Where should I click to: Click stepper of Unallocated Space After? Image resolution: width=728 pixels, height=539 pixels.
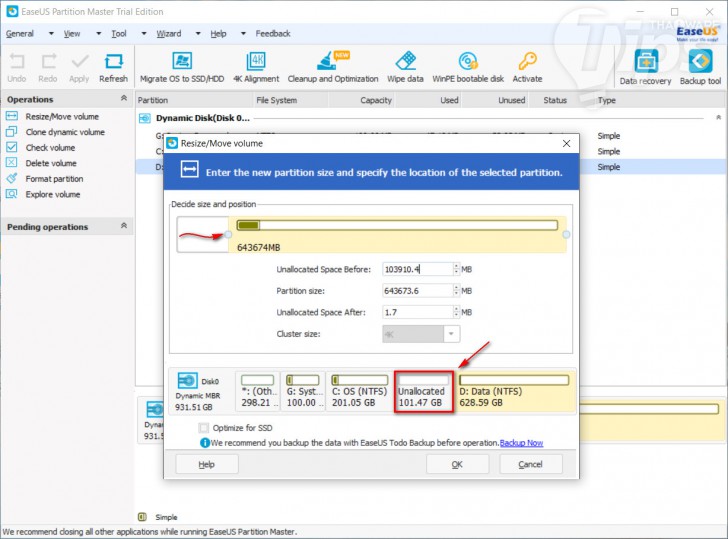point(456,312)
